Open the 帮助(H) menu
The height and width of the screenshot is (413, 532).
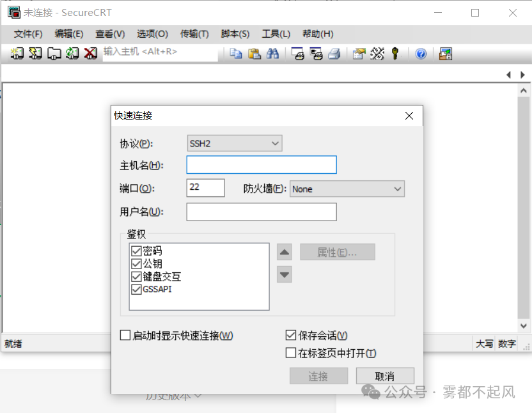(x=318, y=34)
